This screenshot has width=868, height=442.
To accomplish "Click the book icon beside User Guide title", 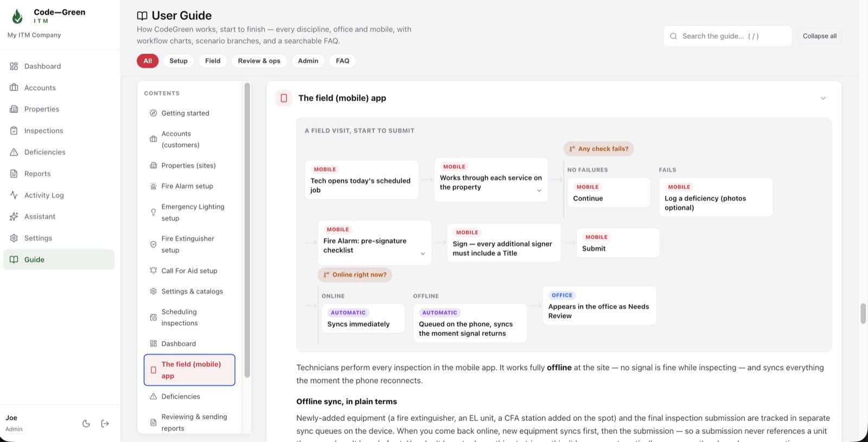I will point(142,16).
